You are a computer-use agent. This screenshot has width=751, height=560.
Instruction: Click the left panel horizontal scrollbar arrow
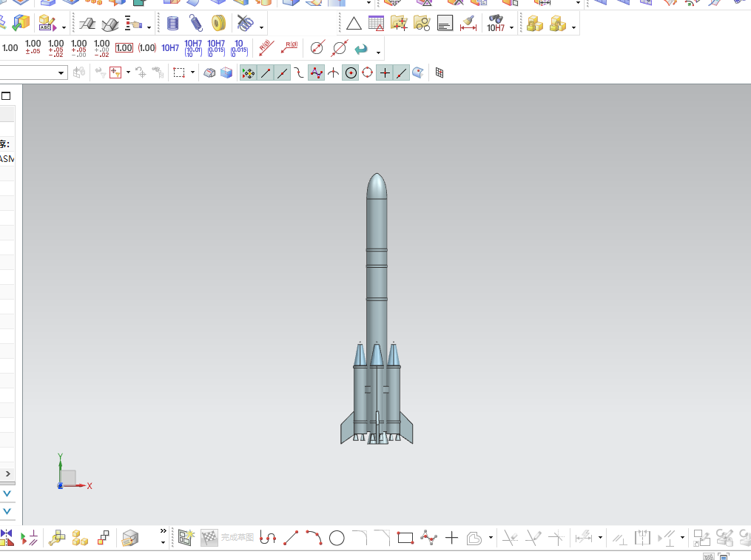point(8,473)
